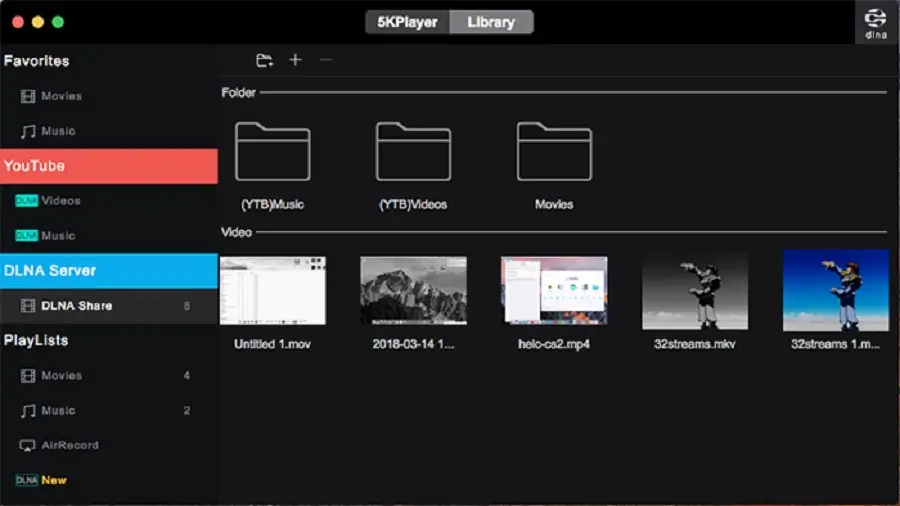This screenshot has height=506, width=900.
Task: Click the green fullscreen window button
Action: pyautogui.click(x=58, y=22)
